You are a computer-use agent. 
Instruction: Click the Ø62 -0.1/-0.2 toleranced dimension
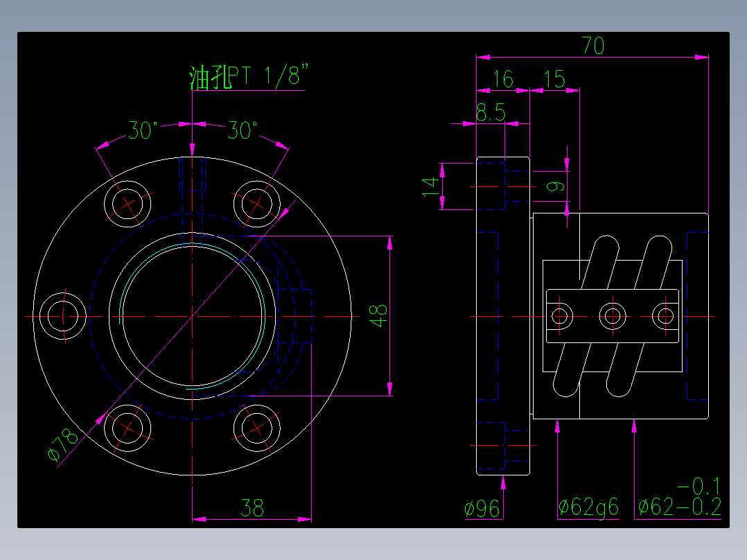point(670,508)
